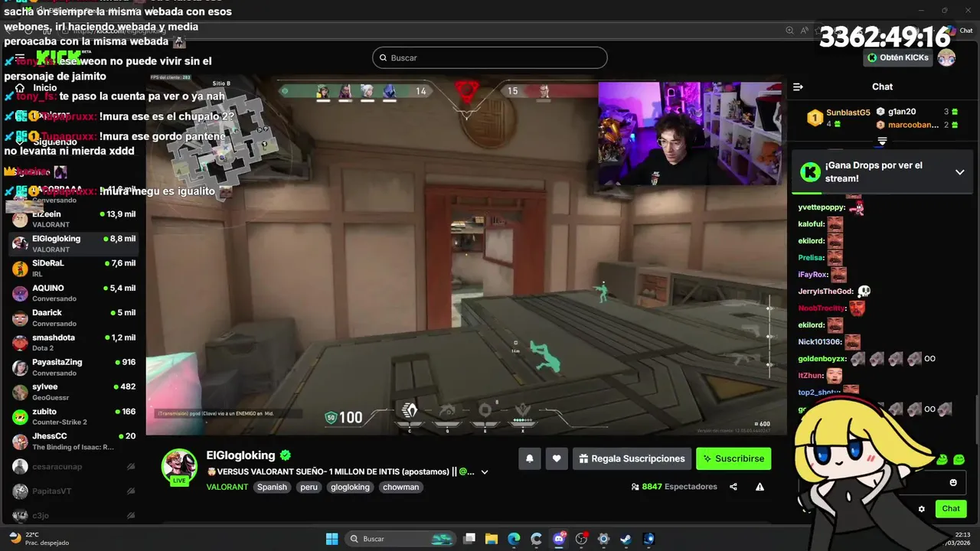Click the peru tag

coord(309,487)
